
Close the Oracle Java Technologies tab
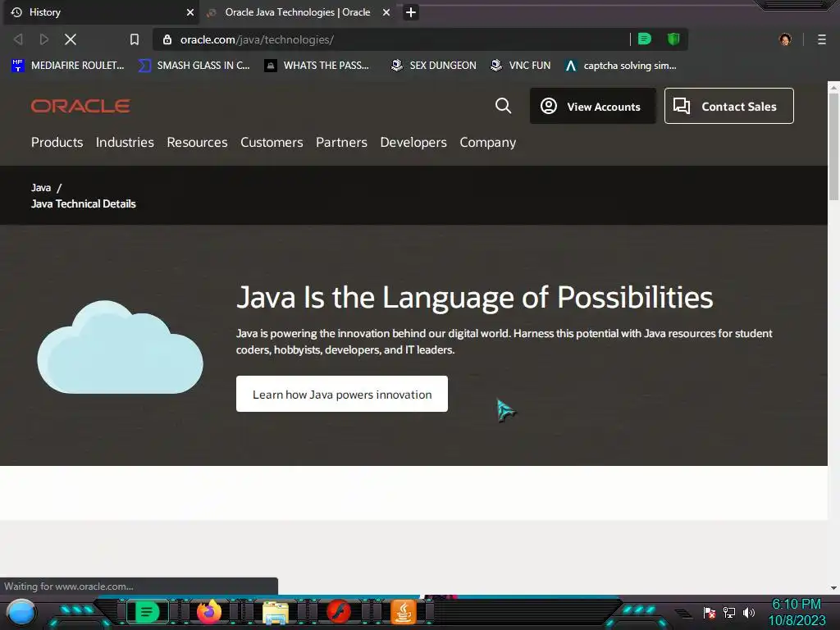(386, 12)
